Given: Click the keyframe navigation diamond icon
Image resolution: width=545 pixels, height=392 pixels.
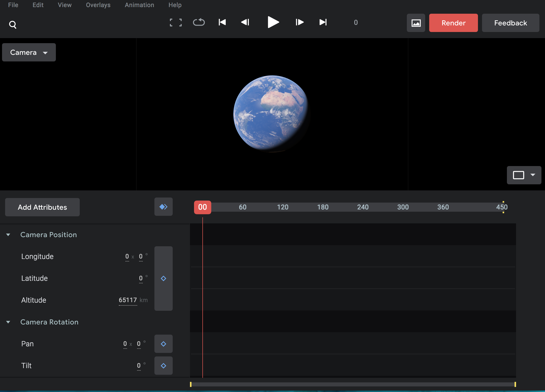Looking at the screenshot, I should tap(163, 207).
